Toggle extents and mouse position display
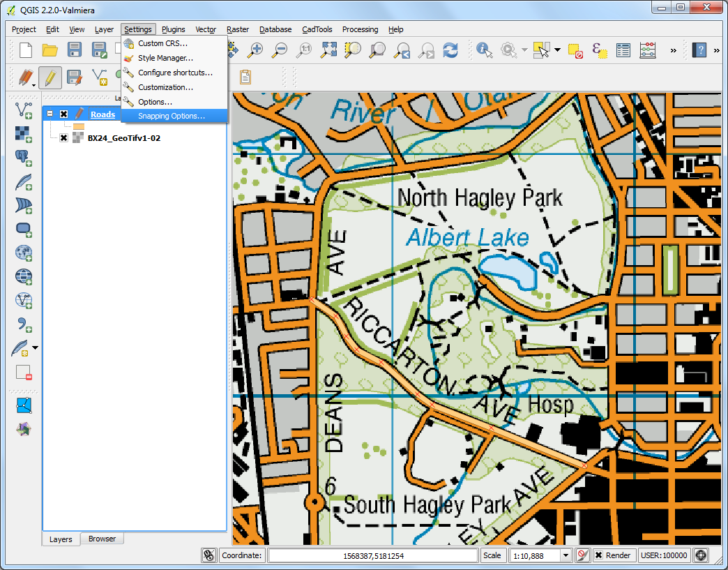Viewport: 728px width, 570px height. click(x=209, y=555)
